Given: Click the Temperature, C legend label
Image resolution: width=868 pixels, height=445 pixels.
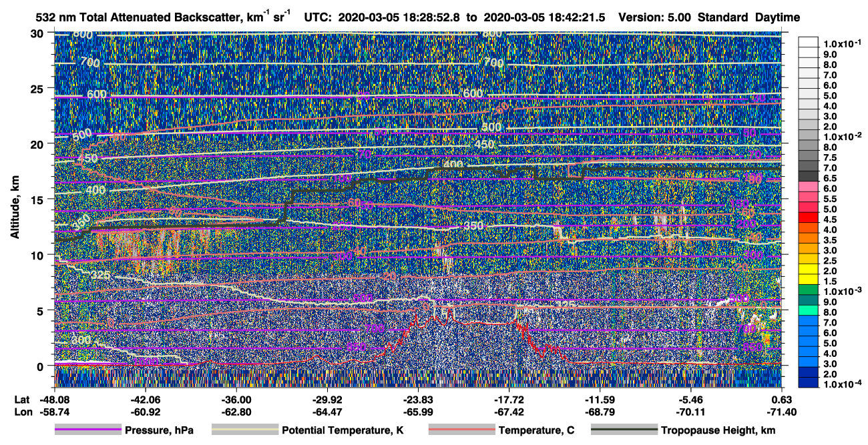Looking at the screenshot, I should click(x=536, y=430).
